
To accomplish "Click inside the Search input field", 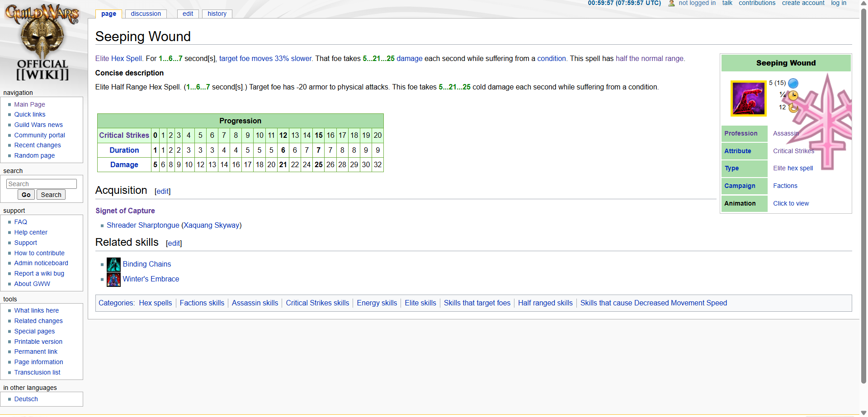I will (42, 184).
